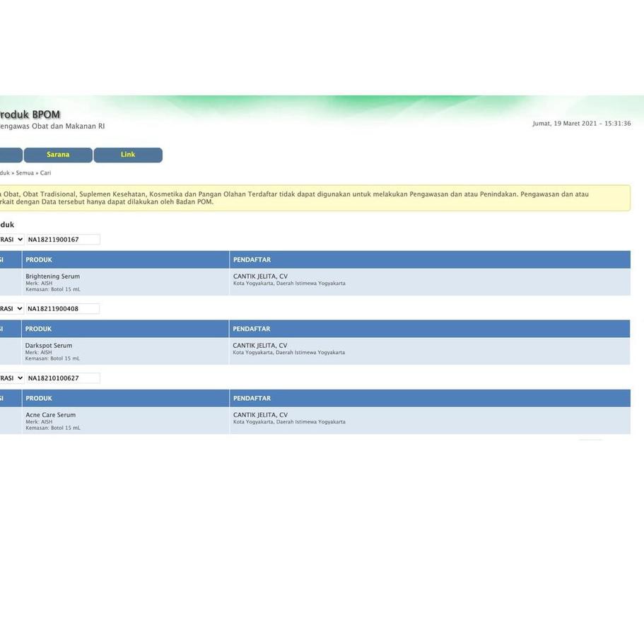Click PRODUK header above Darkspot Serum
The image size is (644, 644).
pyautogui.click(x=39, y=329)
